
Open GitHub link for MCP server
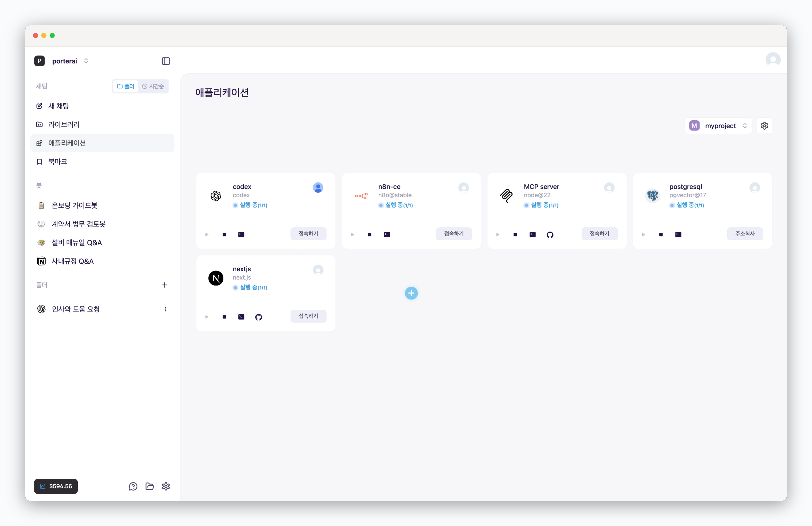coord(550,235)
